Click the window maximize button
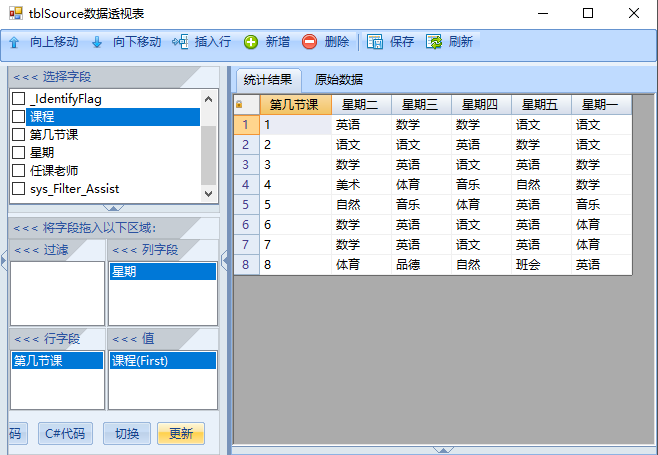Screen dimensions: 658x455 point(588,13)
